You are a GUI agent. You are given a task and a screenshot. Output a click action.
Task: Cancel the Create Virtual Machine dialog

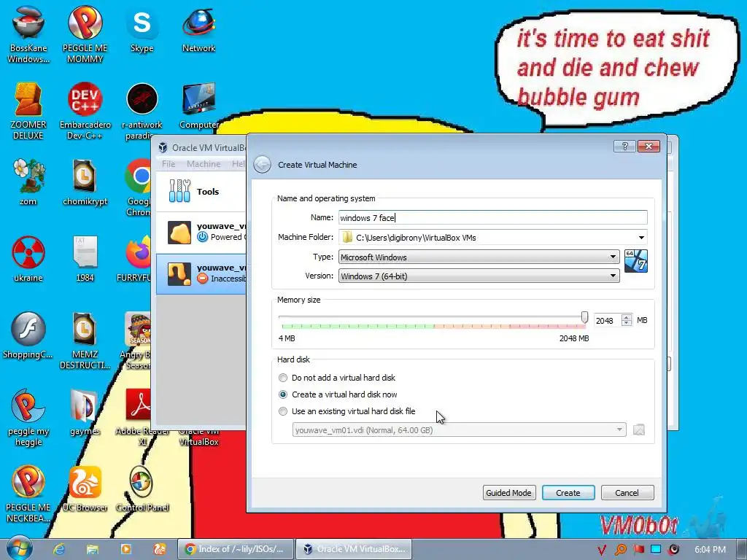click(x=627, y=493)
